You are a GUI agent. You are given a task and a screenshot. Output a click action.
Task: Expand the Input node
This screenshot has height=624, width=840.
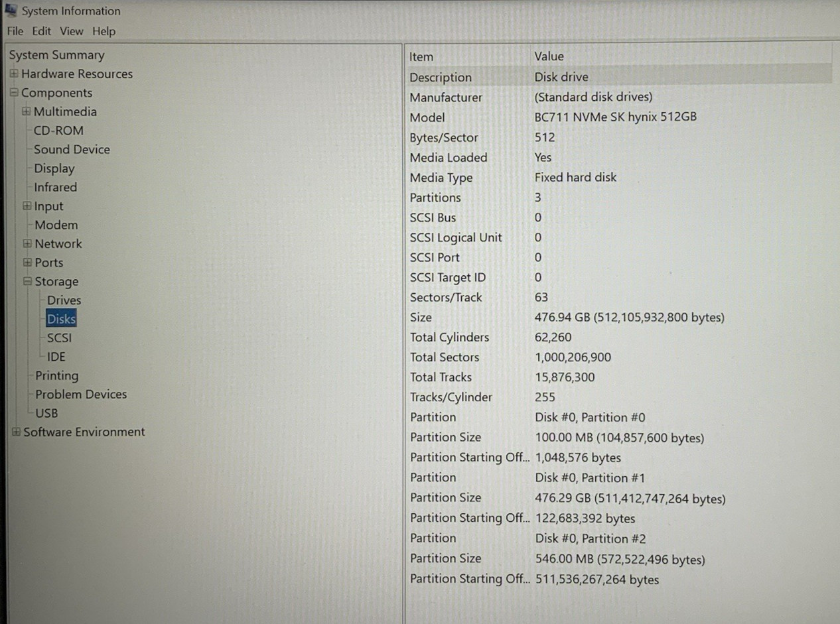coord(27,206)
